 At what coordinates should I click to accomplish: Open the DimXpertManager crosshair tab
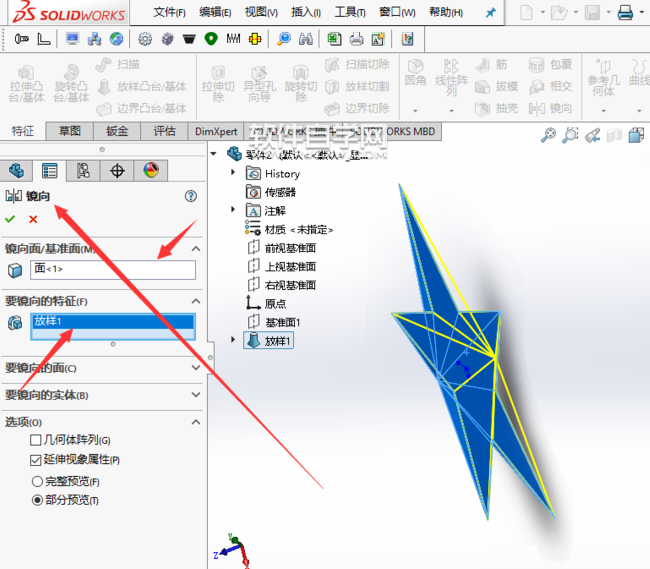117,171
